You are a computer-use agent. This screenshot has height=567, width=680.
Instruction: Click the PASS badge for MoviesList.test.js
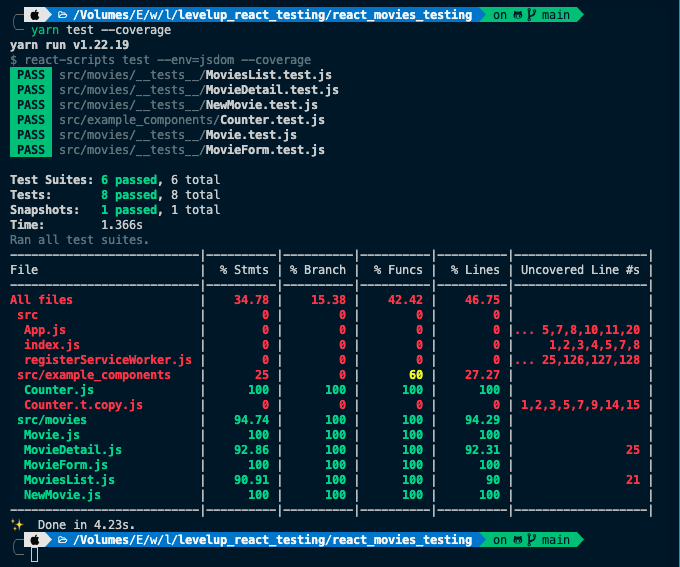tap(31, 75)
